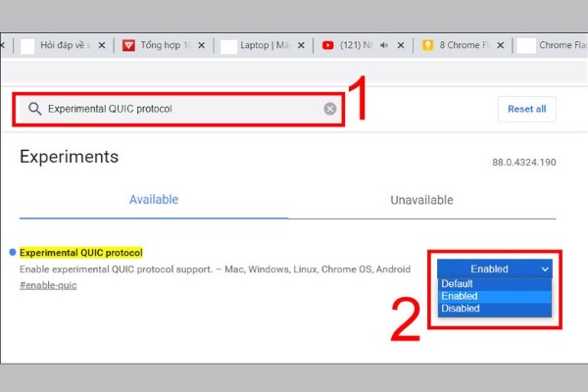Click the yellow 8 Chrome tab favicon
Image resolution: width=588 pixels, height=392 pixels.
427,45
